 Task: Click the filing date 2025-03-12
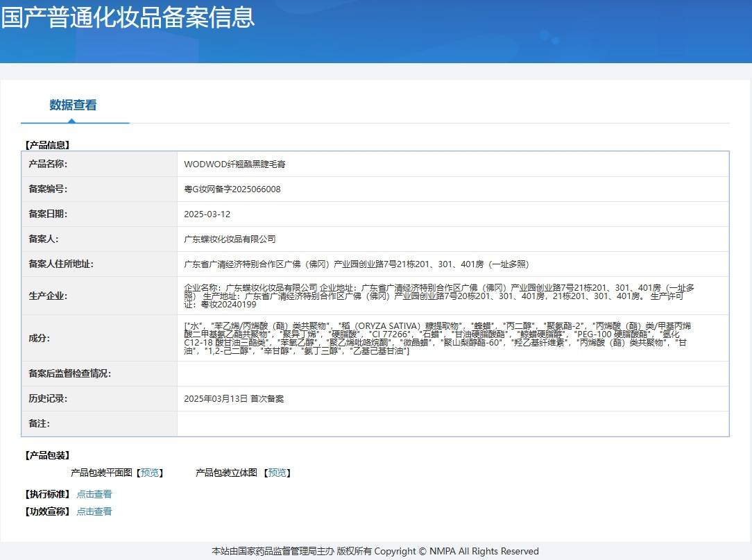207,214
